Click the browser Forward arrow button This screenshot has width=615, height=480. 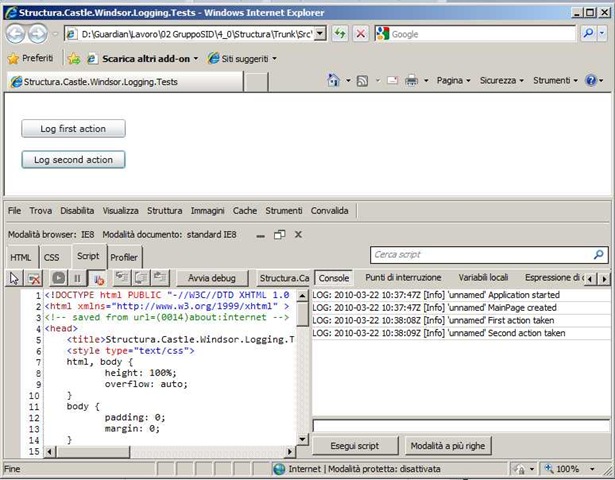click(x=38, y=34)
